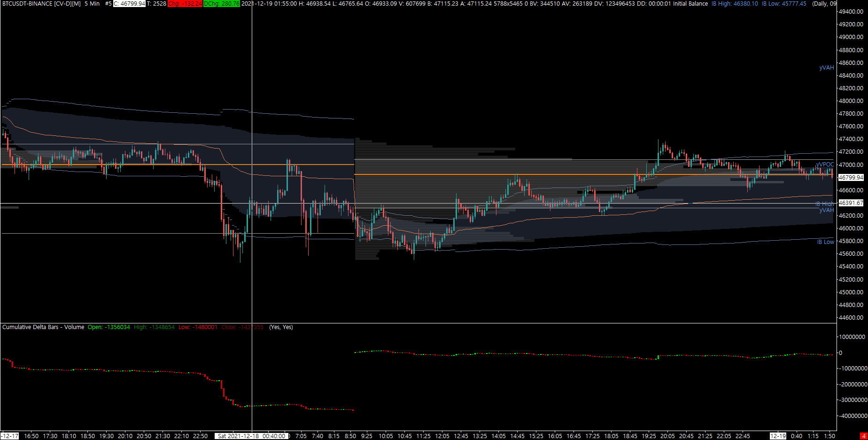Click the yVAH label near 48500

pyautogui.click(x=827, y=68)
